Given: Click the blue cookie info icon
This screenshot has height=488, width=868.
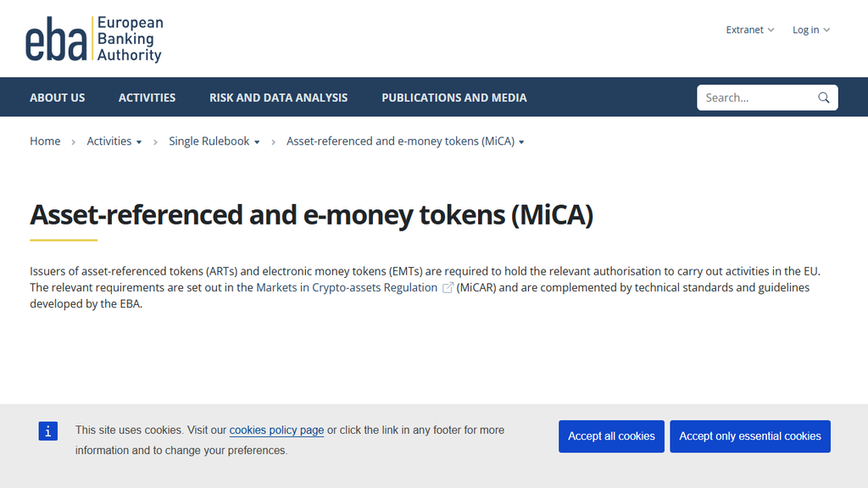Looking at the screenshot, I should 48,431.
